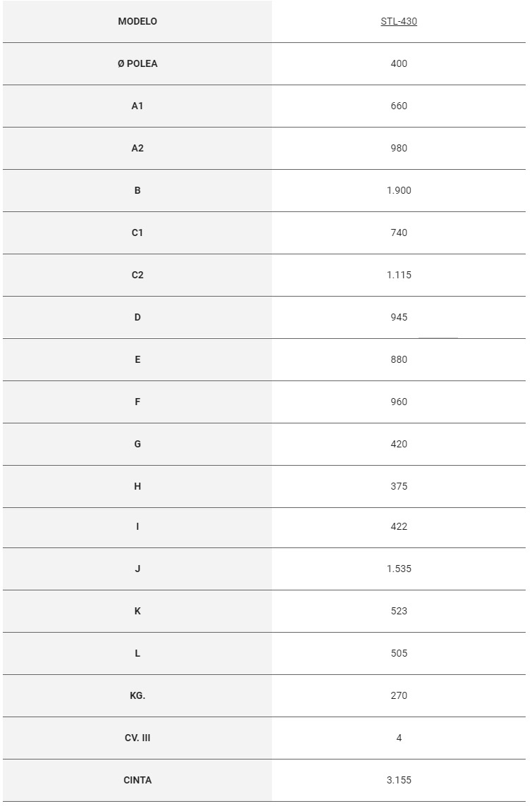
Task: Click the J value 1.535
Action: click(x=399, y=569)
